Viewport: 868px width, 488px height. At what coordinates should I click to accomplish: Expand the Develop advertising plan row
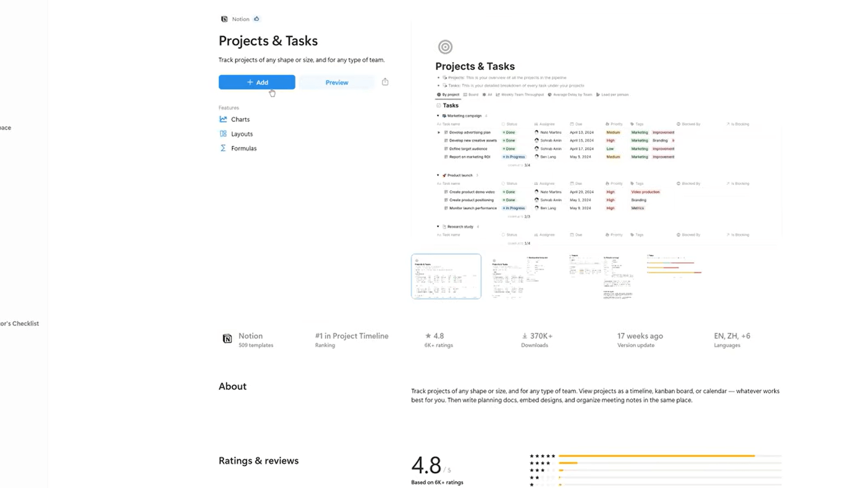(439, 132)
